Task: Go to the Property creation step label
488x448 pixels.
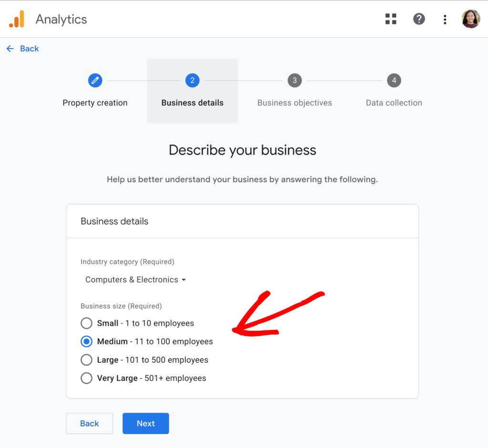Action: pos(95,102)
